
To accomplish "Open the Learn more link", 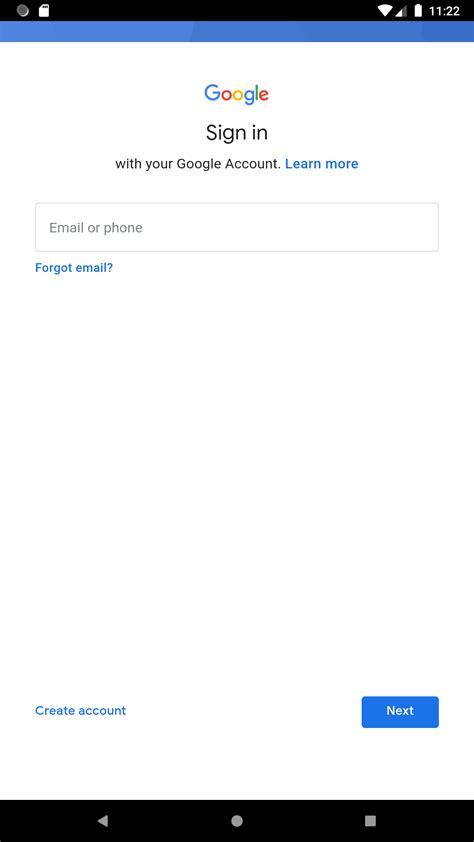I will pyautogui.click(x=322, y=164).
